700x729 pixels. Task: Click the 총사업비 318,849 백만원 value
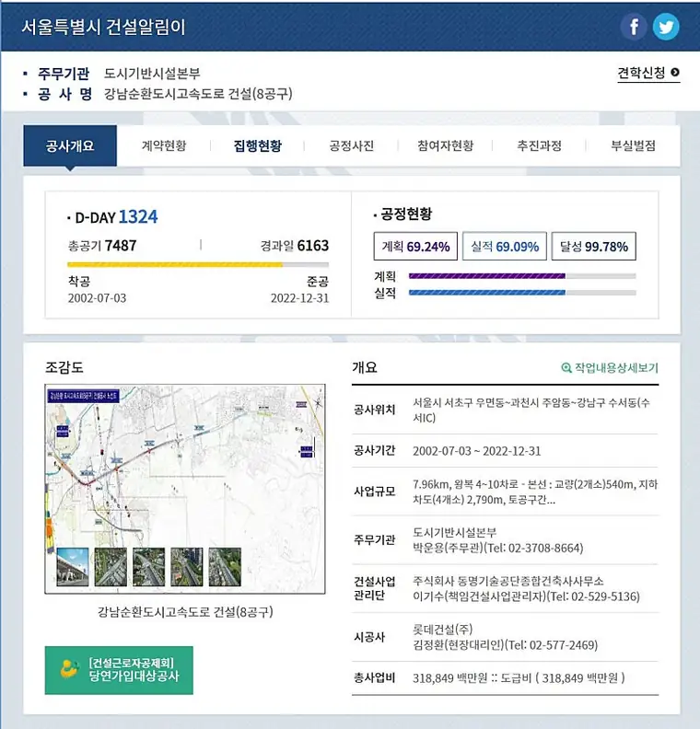[519, 678]
